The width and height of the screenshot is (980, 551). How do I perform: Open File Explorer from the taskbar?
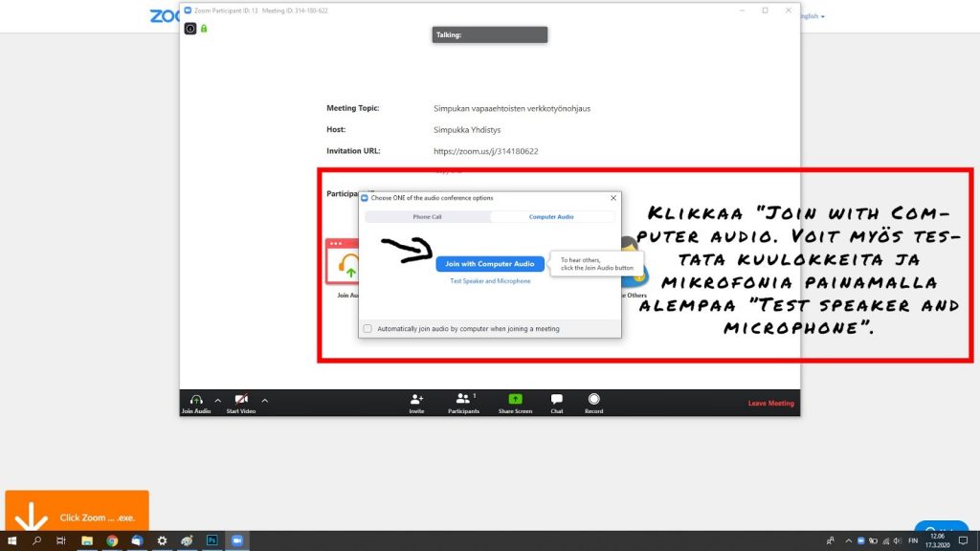tap(87, 541)
